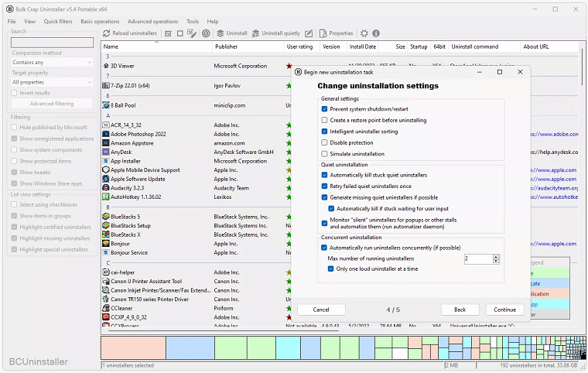Click the Continue button in dialog
The image size is (588, 373).
(x=504, y=310)
